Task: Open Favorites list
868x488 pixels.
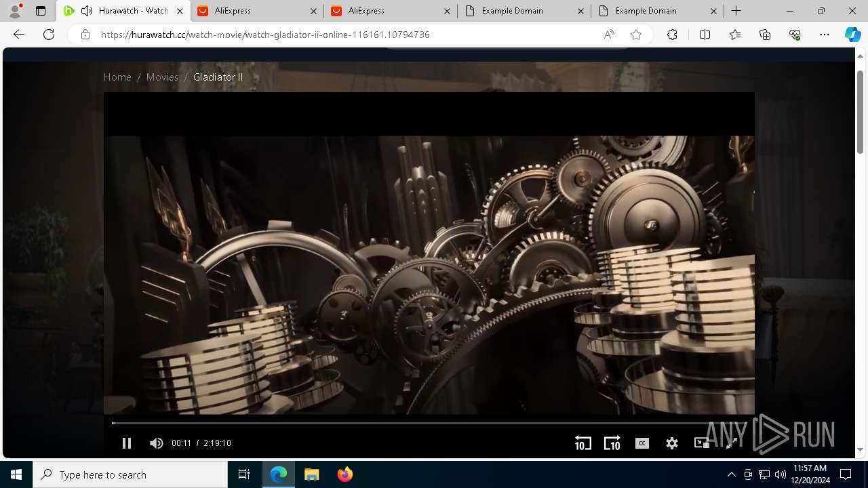Action: point(735,35)
